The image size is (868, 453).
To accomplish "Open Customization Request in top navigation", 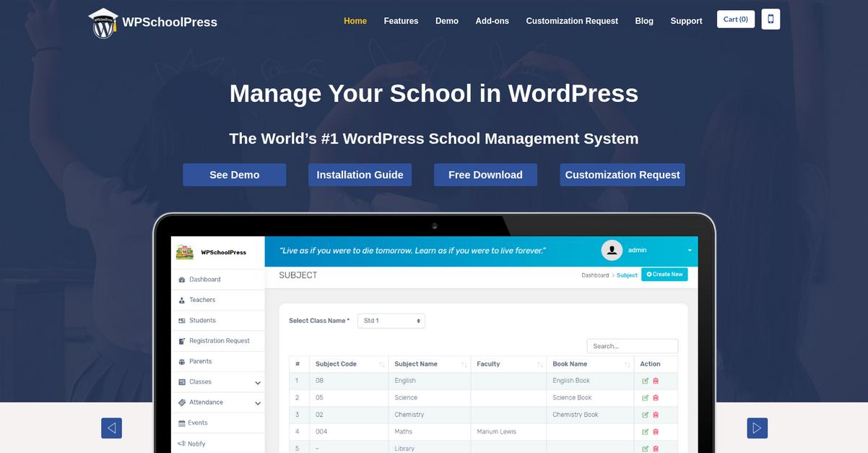I will pos(572,21).
